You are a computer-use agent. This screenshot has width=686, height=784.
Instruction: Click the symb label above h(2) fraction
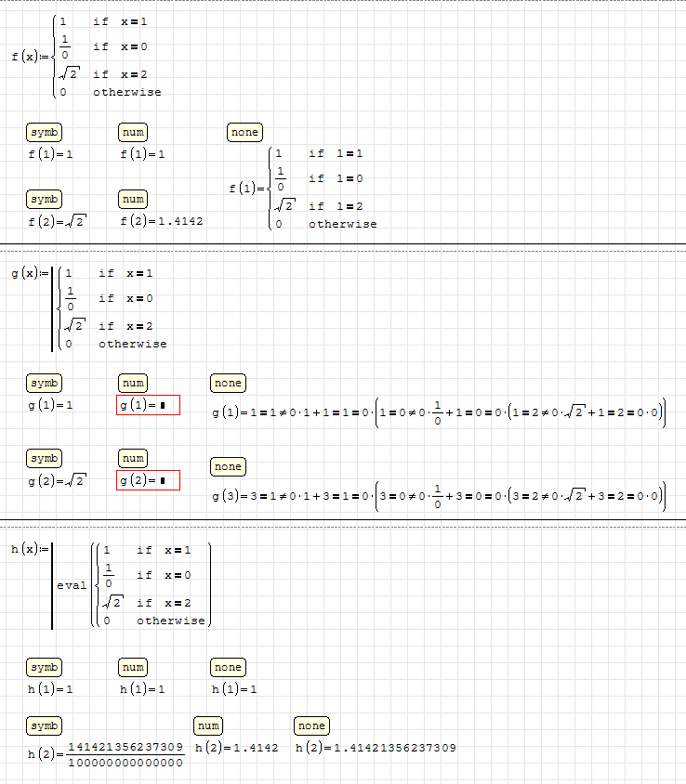(x=45, y=725)
